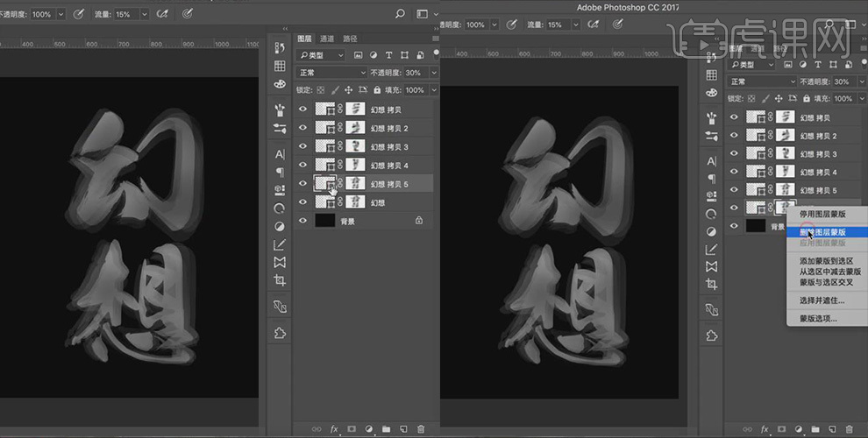The width and height of the screenshot is (868, 438).
Task: Hide 幻想 拷贝 4 layer in right panel
Action: point(734,173)
